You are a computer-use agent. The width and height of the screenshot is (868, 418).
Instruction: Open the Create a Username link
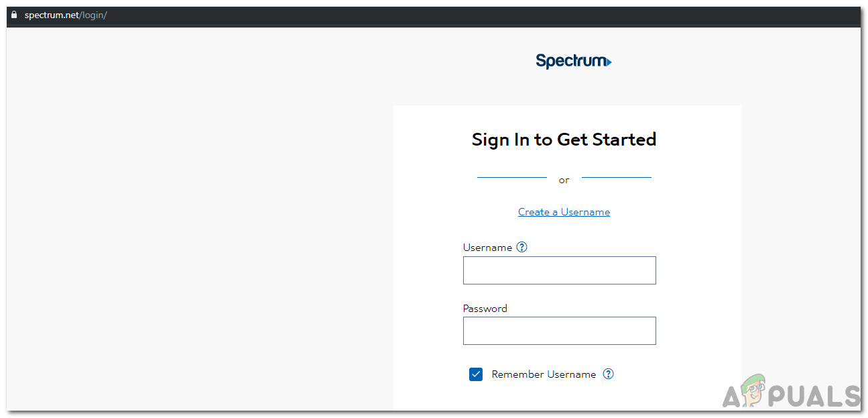[564, 212]
